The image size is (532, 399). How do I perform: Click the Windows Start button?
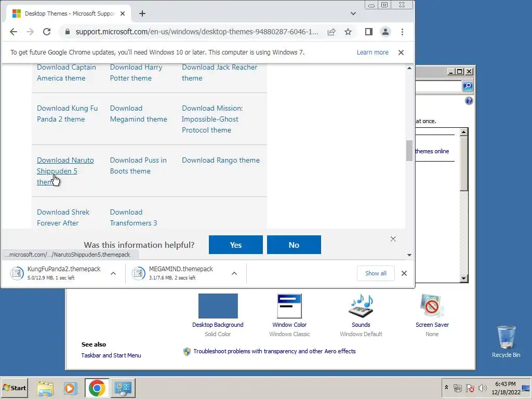tap(14, 388)
